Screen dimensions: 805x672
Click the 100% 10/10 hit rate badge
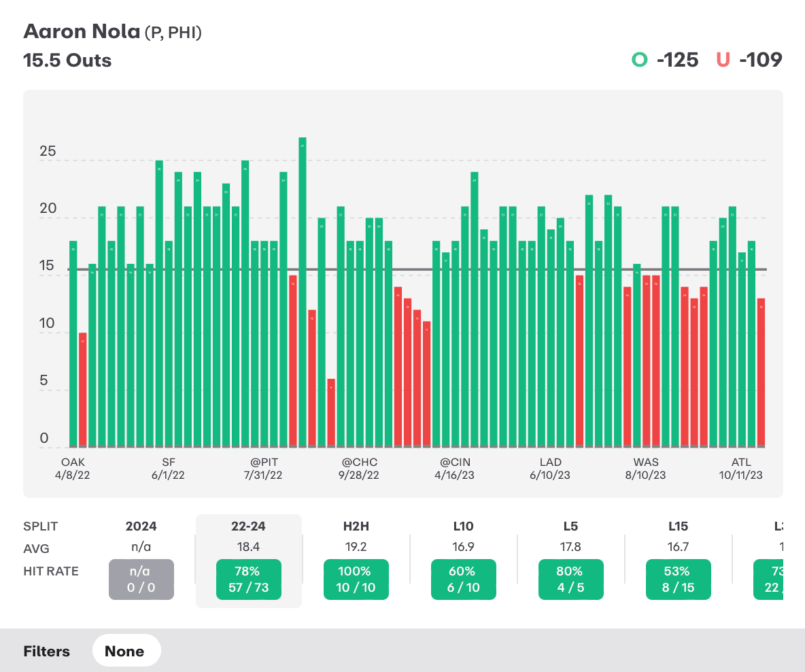356,579
